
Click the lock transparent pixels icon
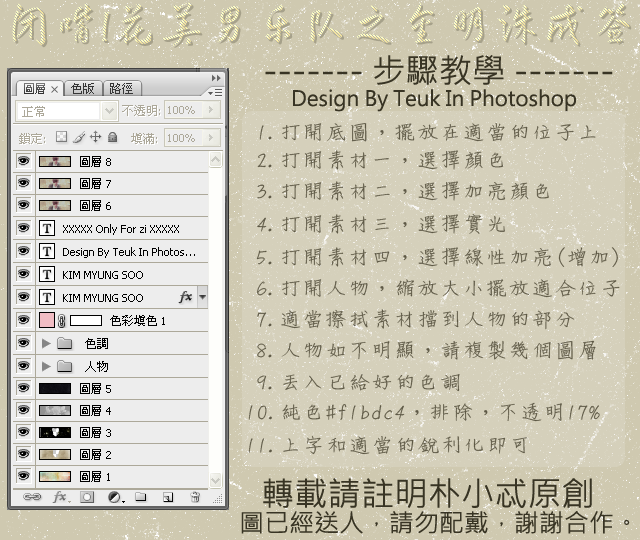pos(61,137)
